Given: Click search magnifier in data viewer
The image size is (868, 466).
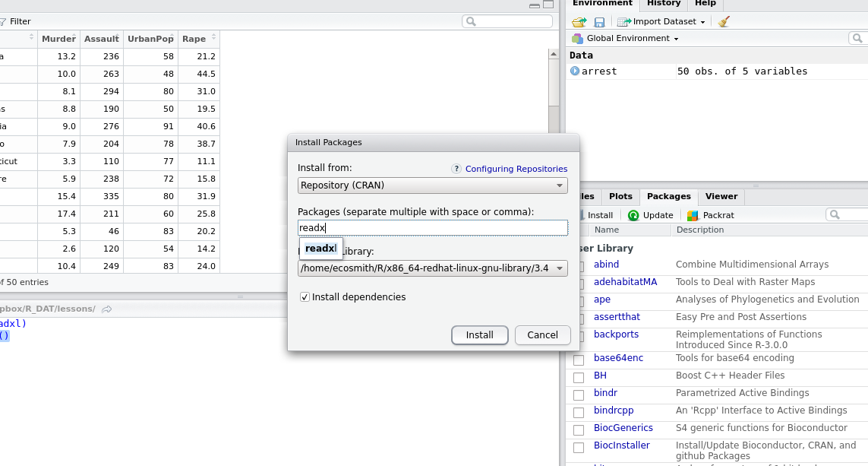Looking at the screenshot, I should (x=471, y=21).
